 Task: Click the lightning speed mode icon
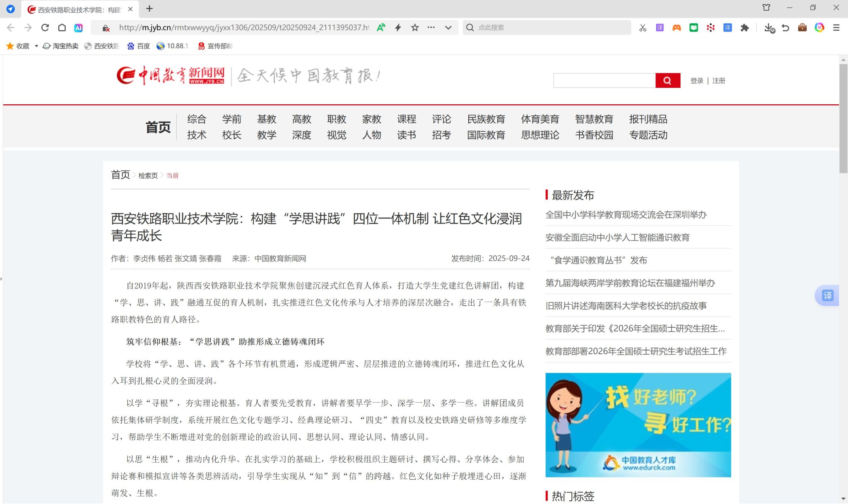click(x=398, y=28)
